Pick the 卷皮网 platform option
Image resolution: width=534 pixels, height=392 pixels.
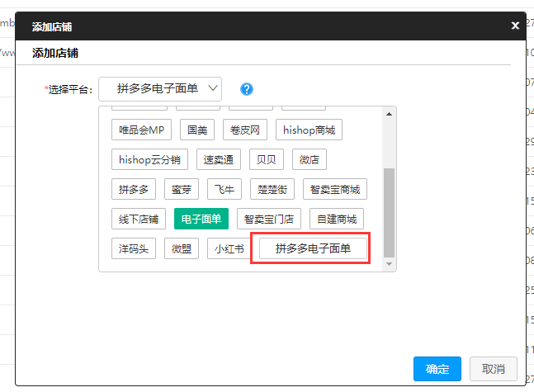click(245, 130)
